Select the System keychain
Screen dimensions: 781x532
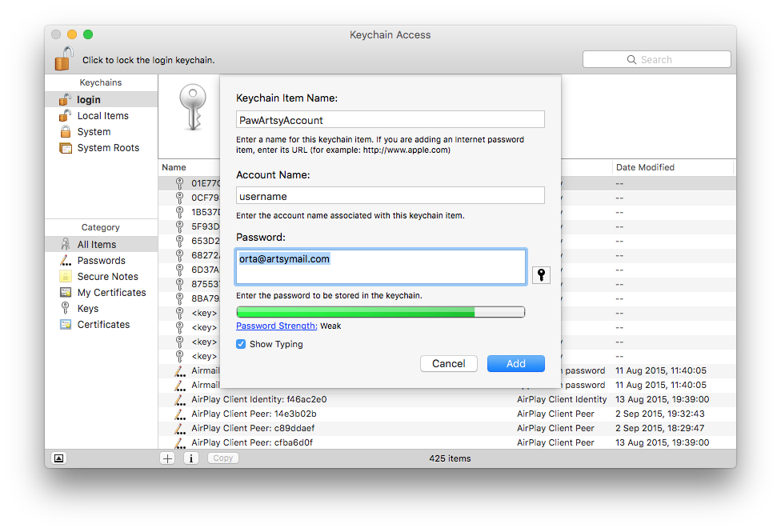[101, 131]
